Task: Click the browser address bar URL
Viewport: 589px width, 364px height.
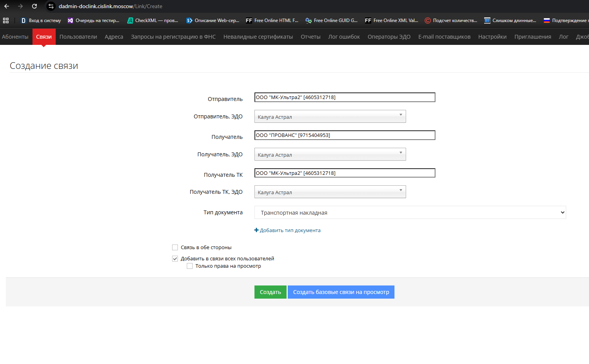Action: (x=111, y=6)
